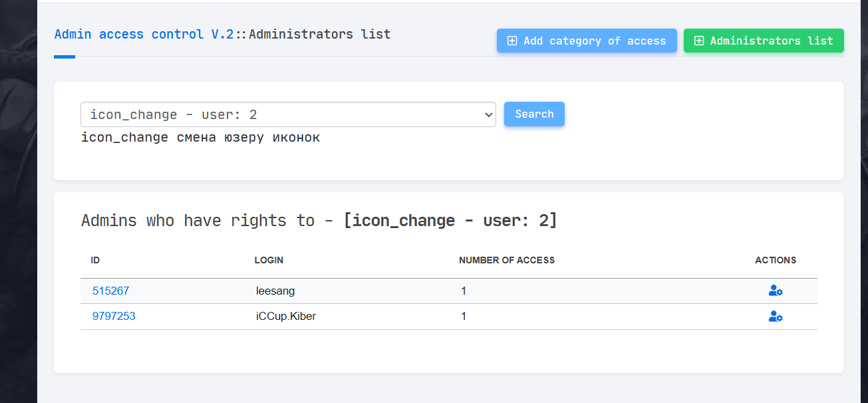Click number of access value for leesang
Image resolution: width=868 pixels, height=403 pixels.
click(464, 291)
